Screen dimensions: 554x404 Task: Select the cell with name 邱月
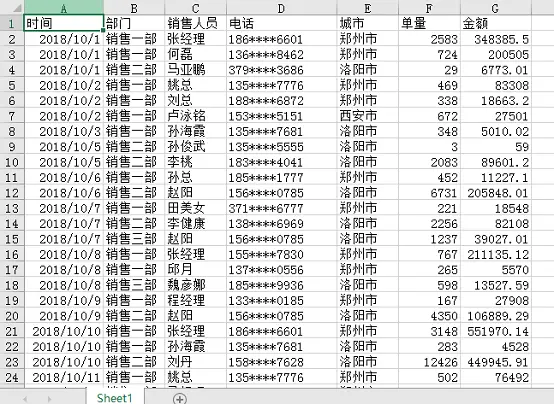(195, 269)
